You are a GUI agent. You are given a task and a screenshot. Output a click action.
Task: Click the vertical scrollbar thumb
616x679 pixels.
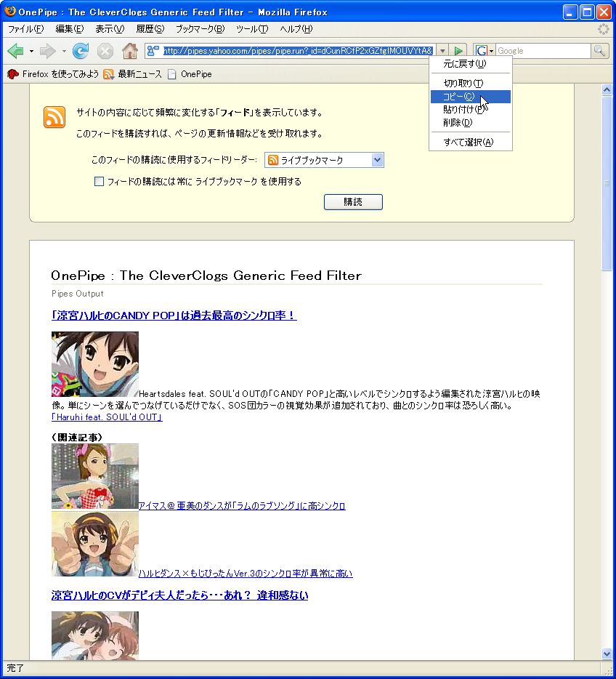click(607, 182)
